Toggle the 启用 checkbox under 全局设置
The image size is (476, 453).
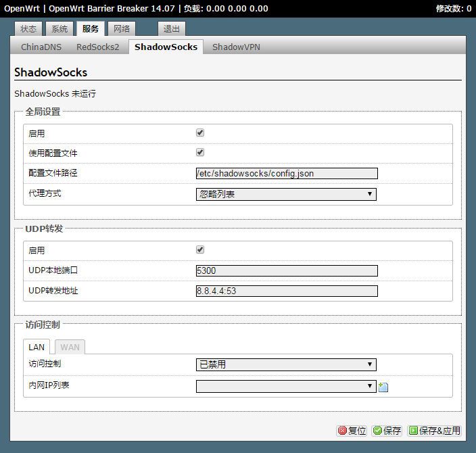click(200, 133)
